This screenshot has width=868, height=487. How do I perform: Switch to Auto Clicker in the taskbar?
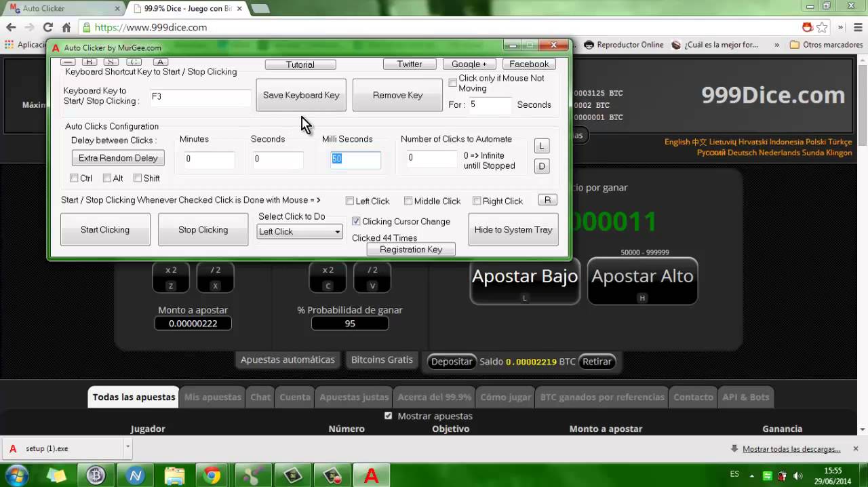tap(371, 475)
